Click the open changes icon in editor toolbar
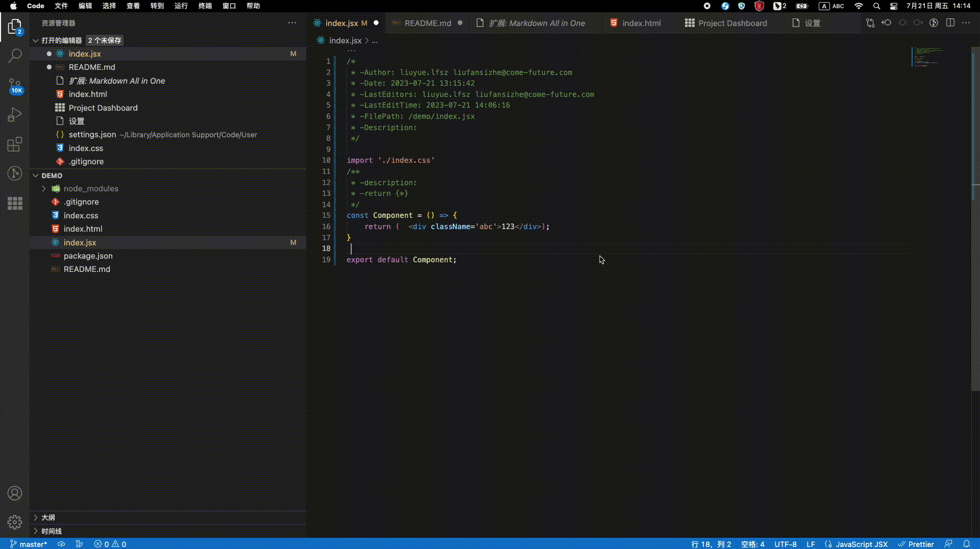The height and width of the screenshot is (549, 980). point(870,23)
